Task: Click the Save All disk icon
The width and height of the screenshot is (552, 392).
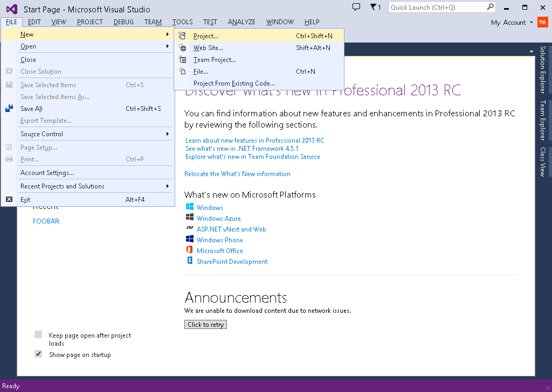Action: pos(9,108)
